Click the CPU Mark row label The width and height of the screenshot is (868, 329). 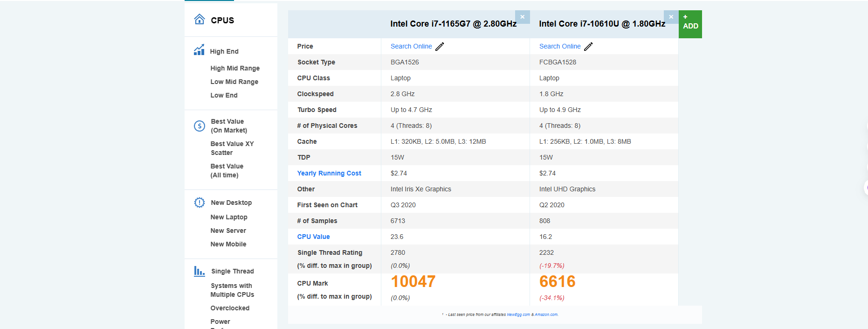pyautogui.click(x=312, y=283)
